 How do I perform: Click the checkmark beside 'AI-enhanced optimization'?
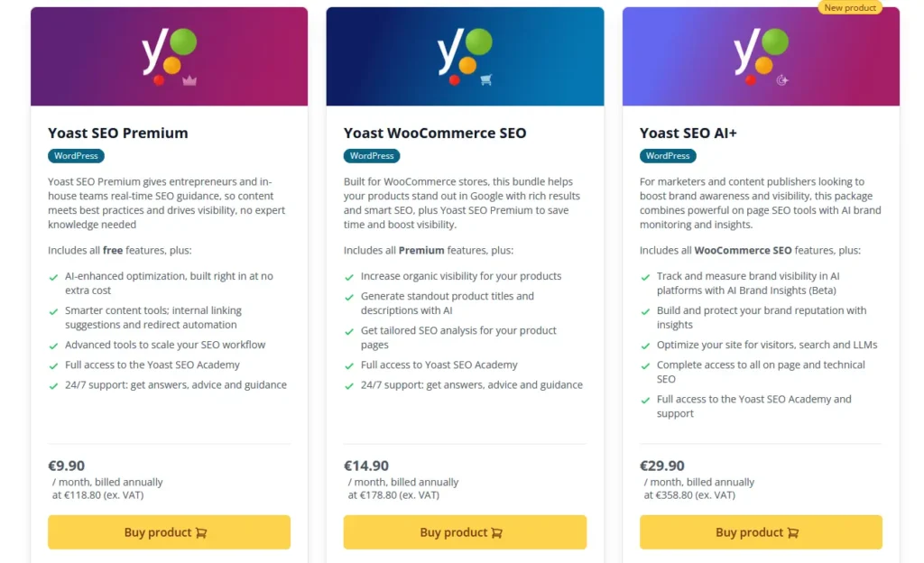(x=54, y=276)
